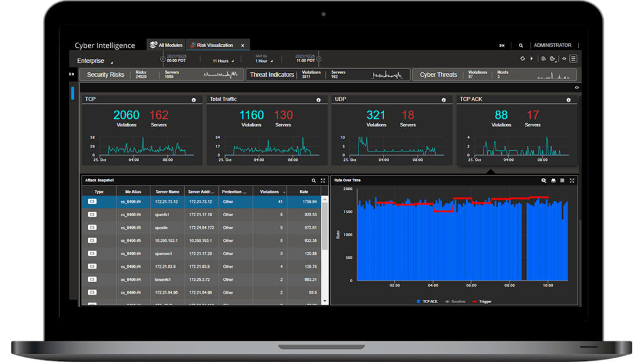Click the Threat Indicators panel header
This screenshot has width=644, height=362.
(272, 74)
